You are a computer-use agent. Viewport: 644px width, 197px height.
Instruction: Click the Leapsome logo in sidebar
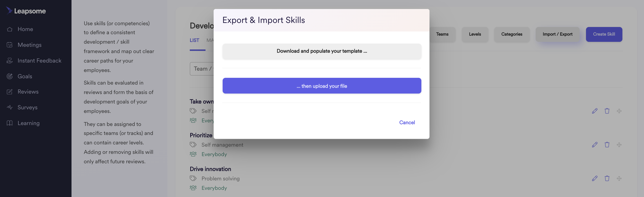[26, 11]
